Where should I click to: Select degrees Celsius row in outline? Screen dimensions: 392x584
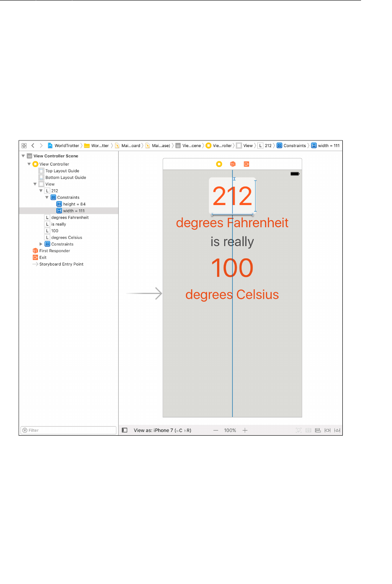point(68,237)
